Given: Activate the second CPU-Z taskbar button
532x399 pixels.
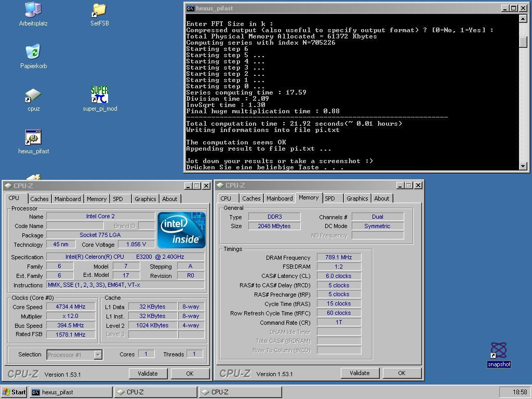Looking at the screenshot, I should pos(240,392).
